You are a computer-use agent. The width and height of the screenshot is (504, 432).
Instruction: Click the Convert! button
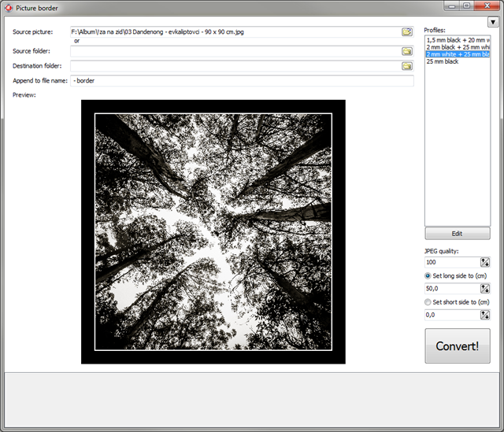coord(458,346)
